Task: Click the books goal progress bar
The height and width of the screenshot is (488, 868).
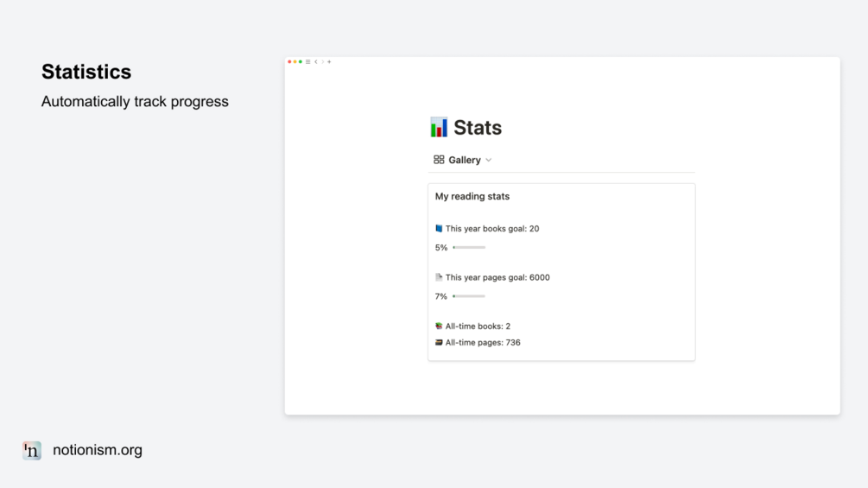Action: click(x=469, y=248)
